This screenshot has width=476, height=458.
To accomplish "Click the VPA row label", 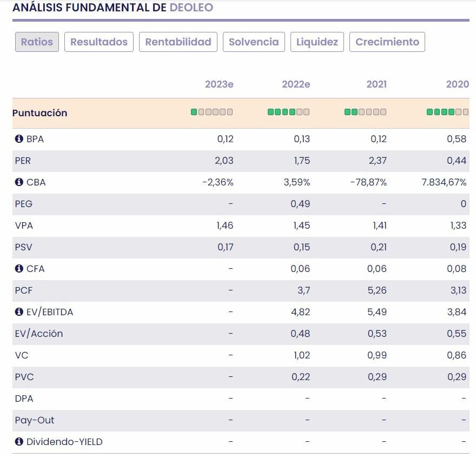I will point(24,225).
